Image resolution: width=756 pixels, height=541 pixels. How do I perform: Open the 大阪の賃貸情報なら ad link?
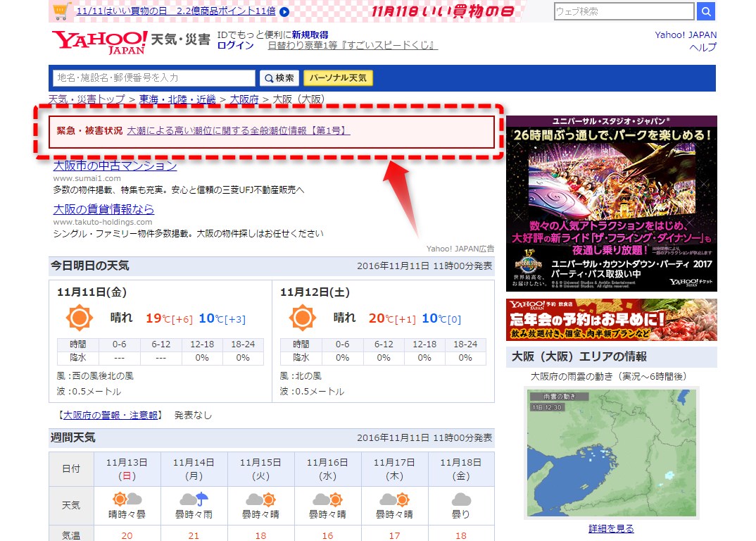[x=103, y=209]
